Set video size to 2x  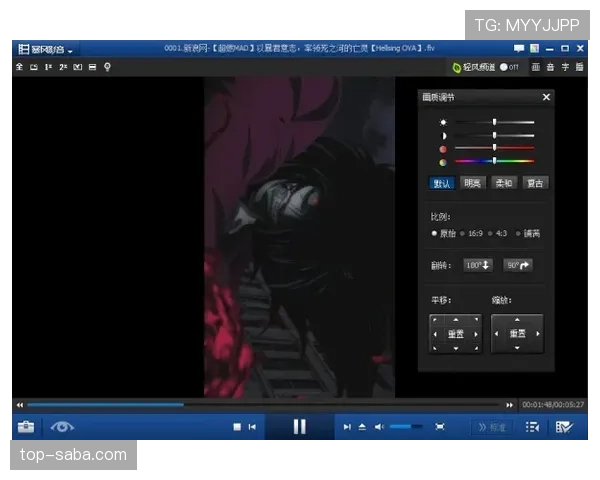[63, 67]
